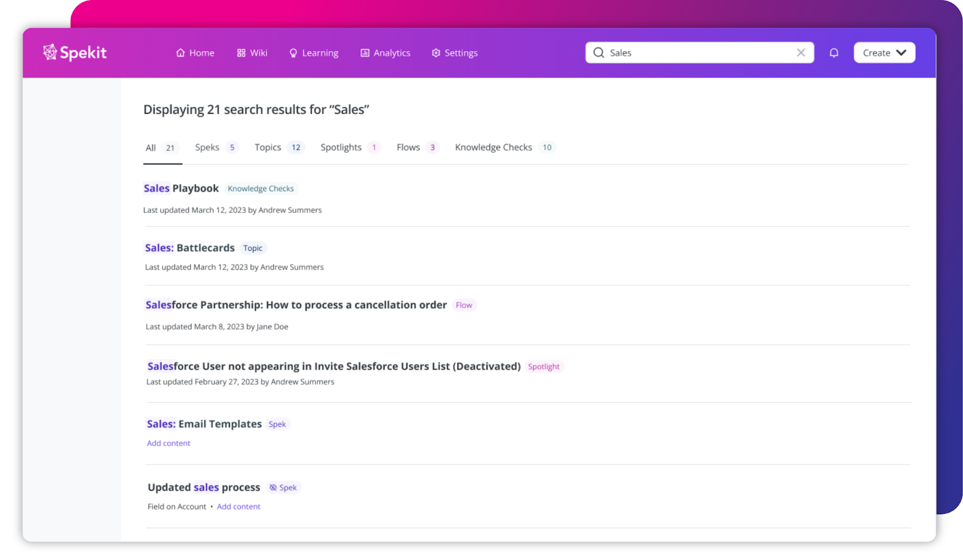Viewport: 963px width, 560px height.
Task: Select the All results tab
Action: (x=162, y=148)
